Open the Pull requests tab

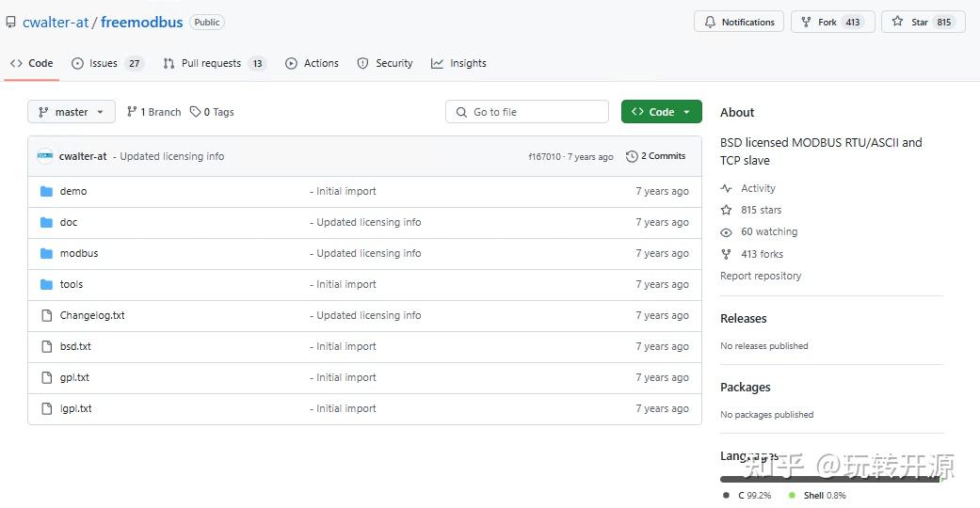(214, 63)
